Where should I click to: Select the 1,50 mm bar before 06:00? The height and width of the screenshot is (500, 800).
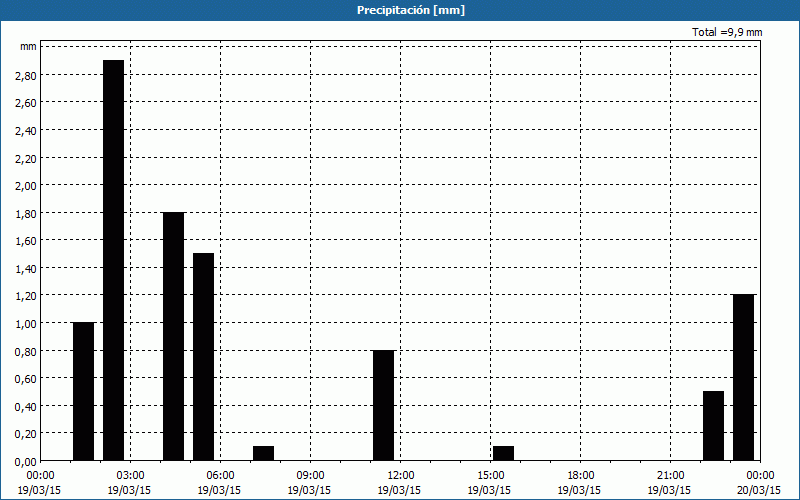pos(203,356)
